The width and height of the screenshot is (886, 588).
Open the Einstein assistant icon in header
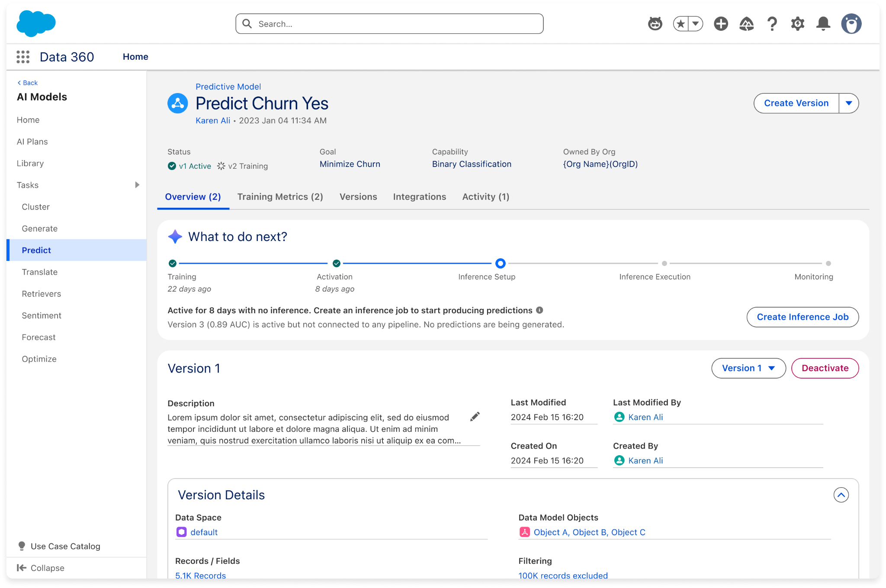(655, 24)
